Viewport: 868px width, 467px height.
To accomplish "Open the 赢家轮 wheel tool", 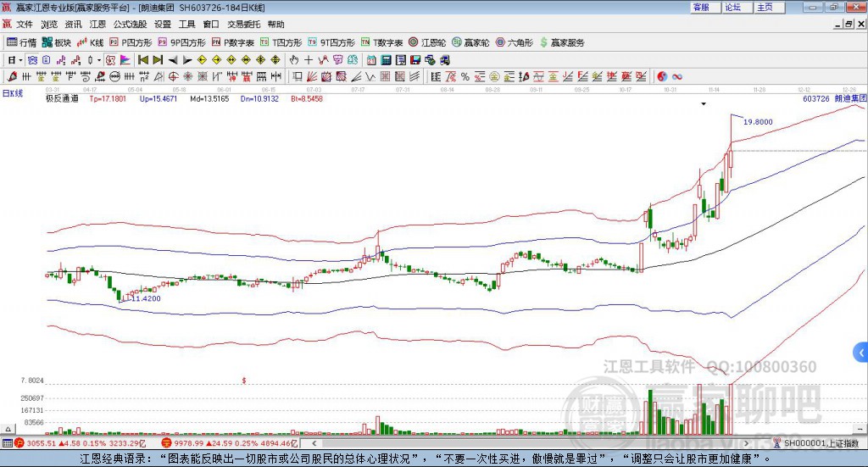I will [470, 42].
